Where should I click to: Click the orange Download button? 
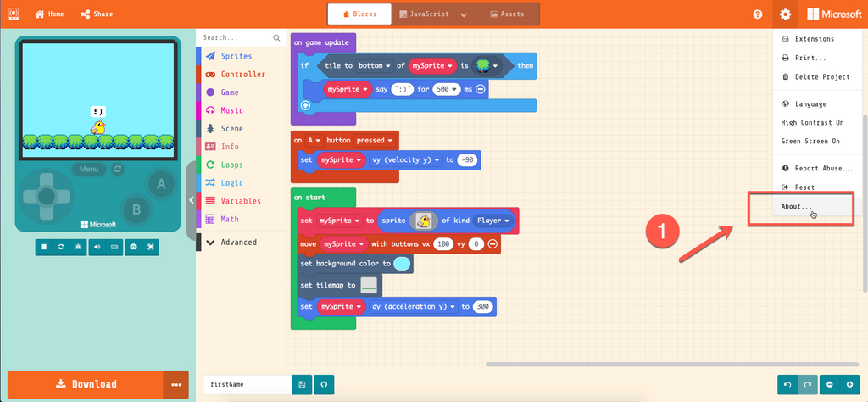coord(86,384)
